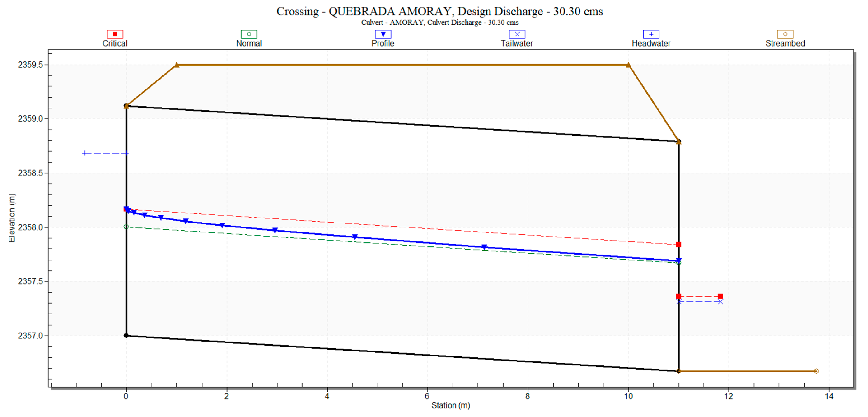Click the Elevation (m) axis label
This screenshot has width=868, height=417.
[x=12, y=218]
